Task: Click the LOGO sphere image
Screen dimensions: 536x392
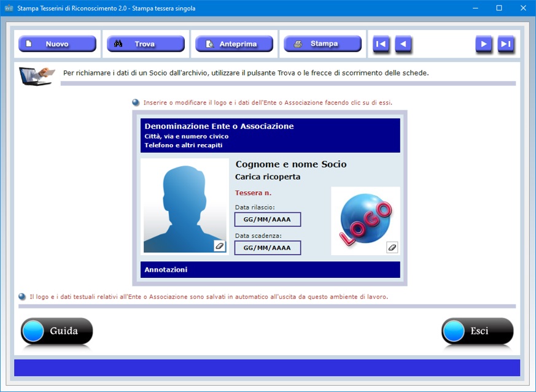Action: (365, 220)
